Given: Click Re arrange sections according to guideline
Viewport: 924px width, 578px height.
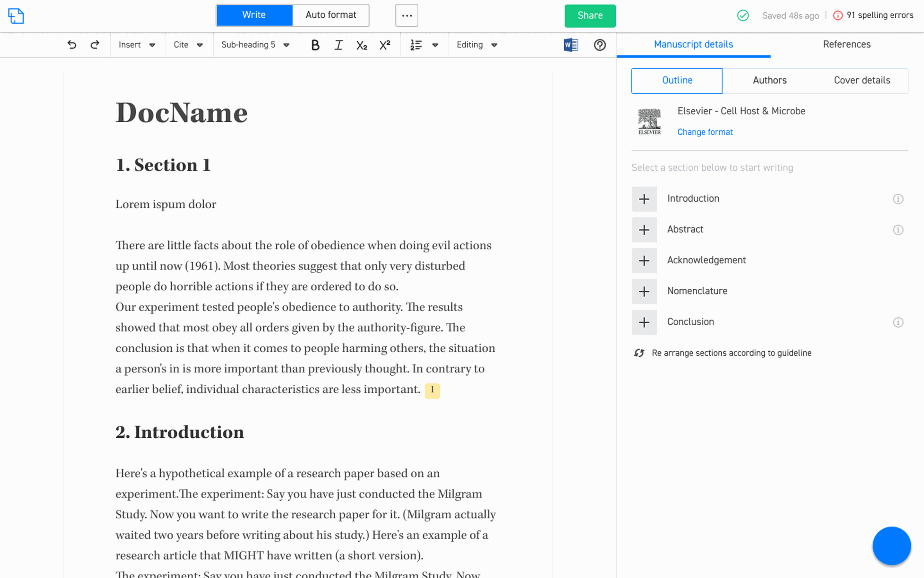Looking at the screenshot, I should [x=732, y=353].
